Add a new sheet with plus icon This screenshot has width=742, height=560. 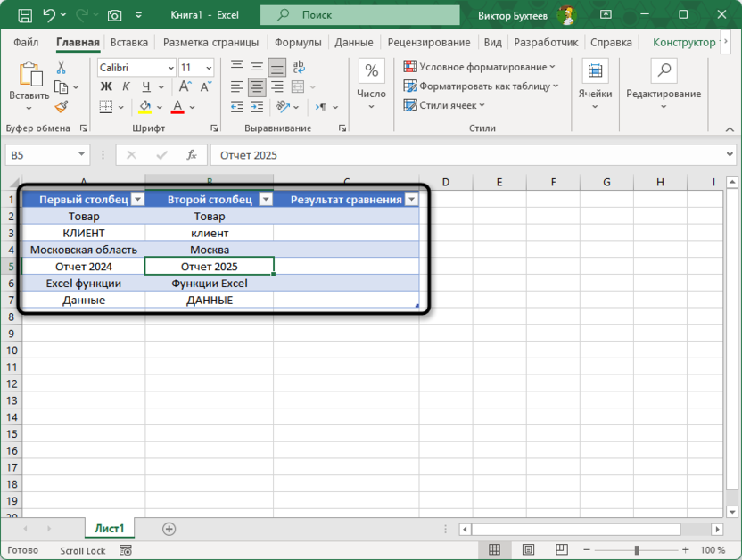click(169, 529)
